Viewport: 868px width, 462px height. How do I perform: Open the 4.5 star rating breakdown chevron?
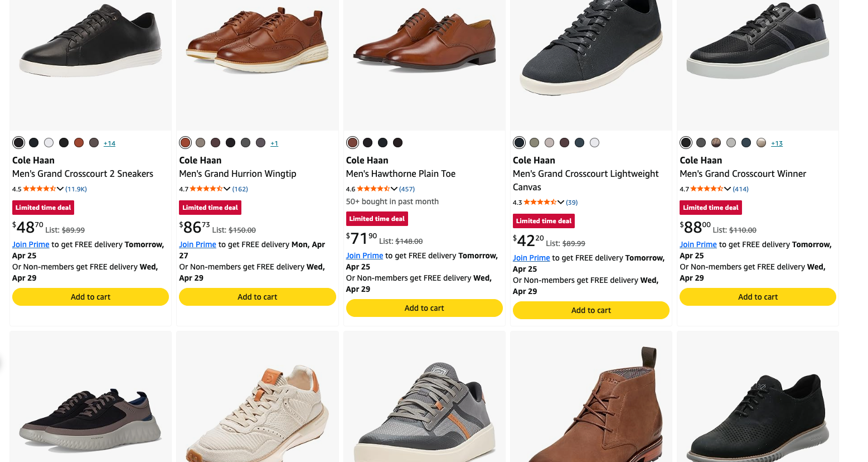pos(60,189)
